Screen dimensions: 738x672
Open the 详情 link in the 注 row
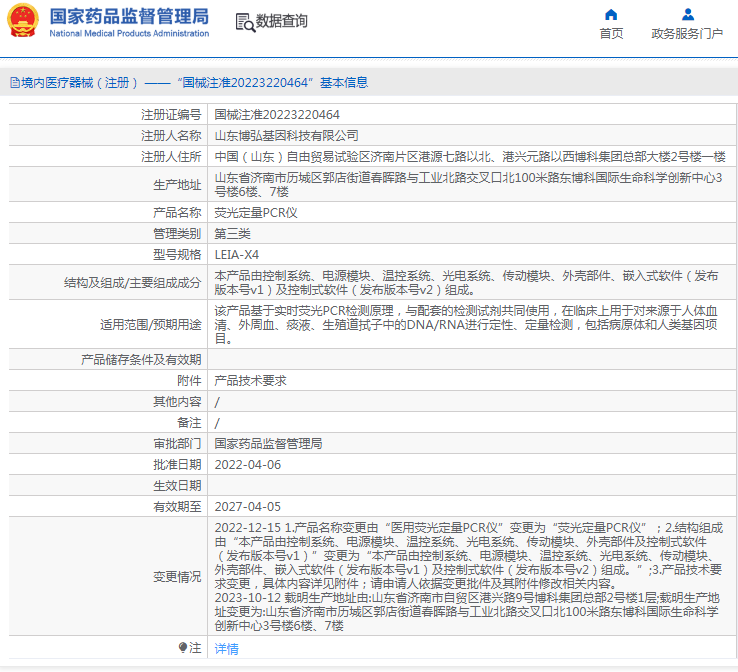click(227, 648)
